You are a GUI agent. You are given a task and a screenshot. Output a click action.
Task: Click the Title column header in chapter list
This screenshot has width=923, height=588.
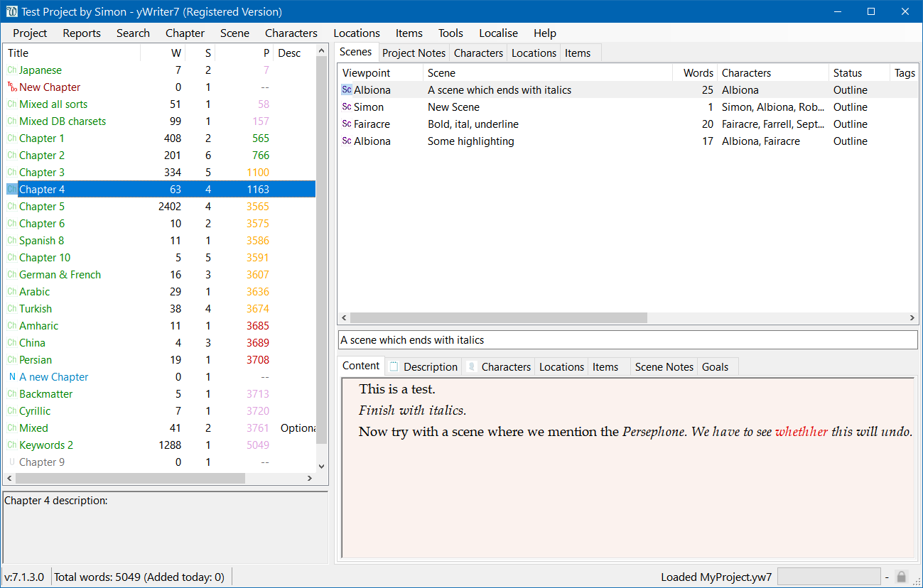(71, 53)
